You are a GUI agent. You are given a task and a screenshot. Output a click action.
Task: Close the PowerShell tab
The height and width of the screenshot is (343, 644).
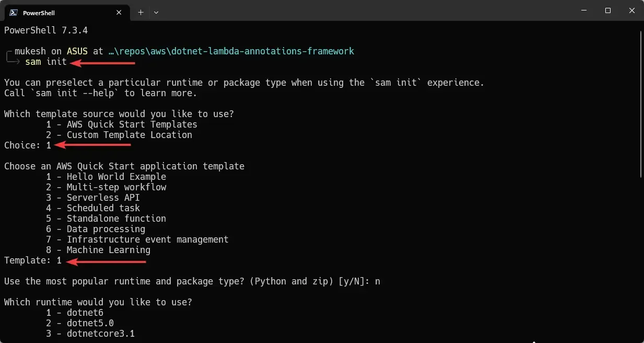point(119,12)
